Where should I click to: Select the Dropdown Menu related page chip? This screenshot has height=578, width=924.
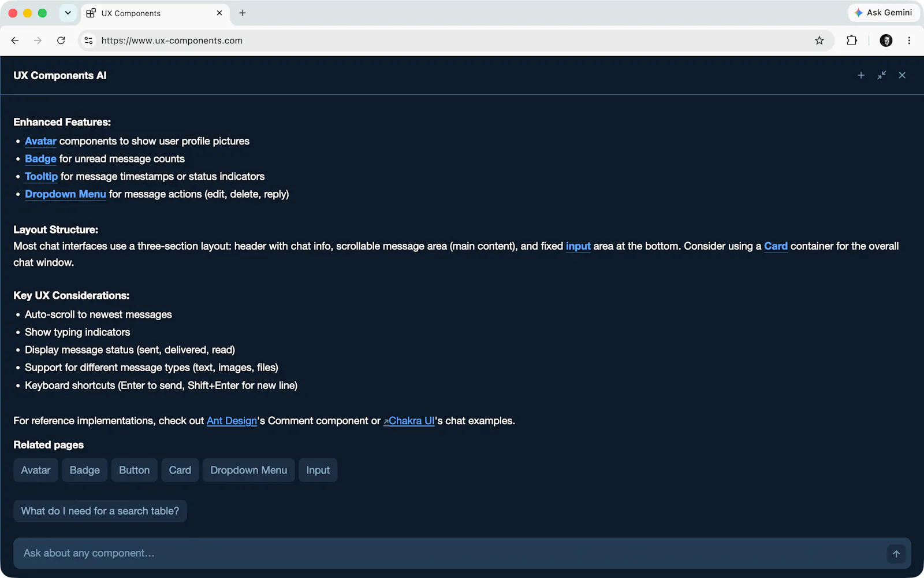click(x=249, y=470)
